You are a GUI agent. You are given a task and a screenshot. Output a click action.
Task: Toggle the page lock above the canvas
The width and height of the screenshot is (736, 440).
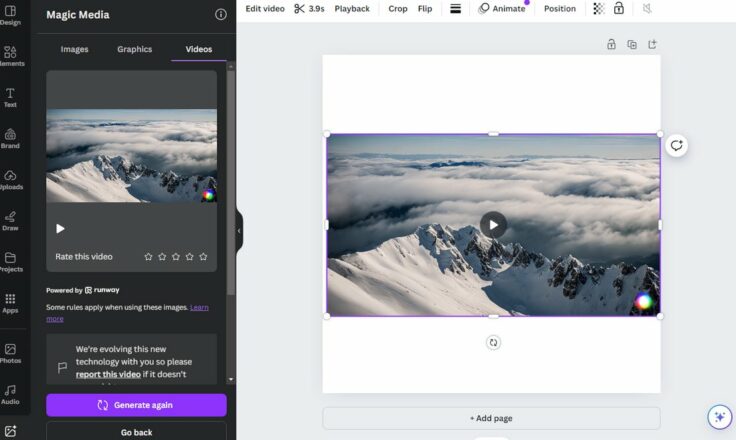611,44
